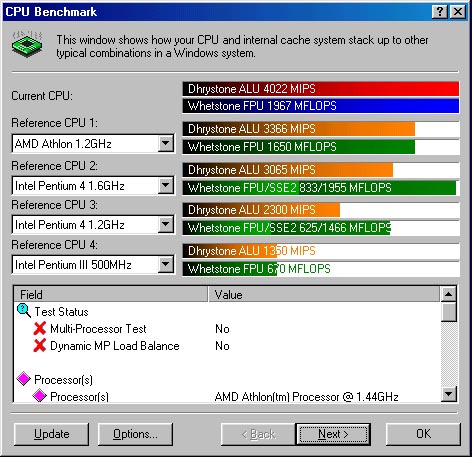
Task: Click the No value for Multi-Processor Test
Action: 222,329
